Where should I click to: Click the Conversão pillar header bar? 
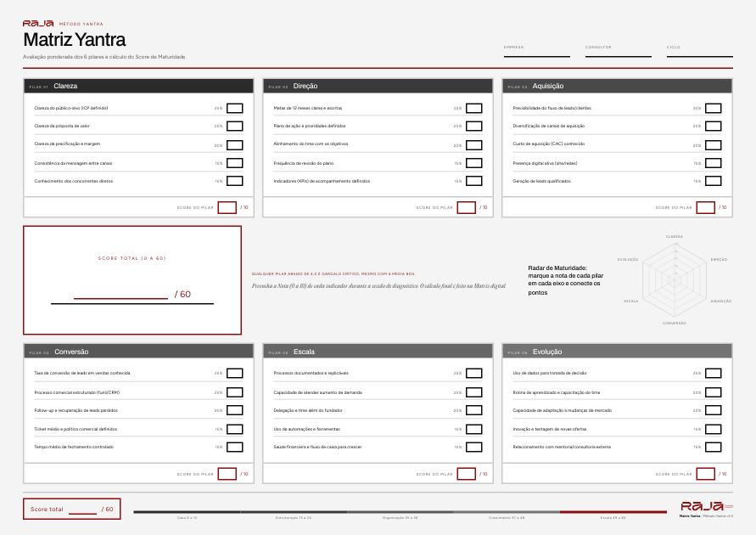pyautogui.click(x=139, y=352)
